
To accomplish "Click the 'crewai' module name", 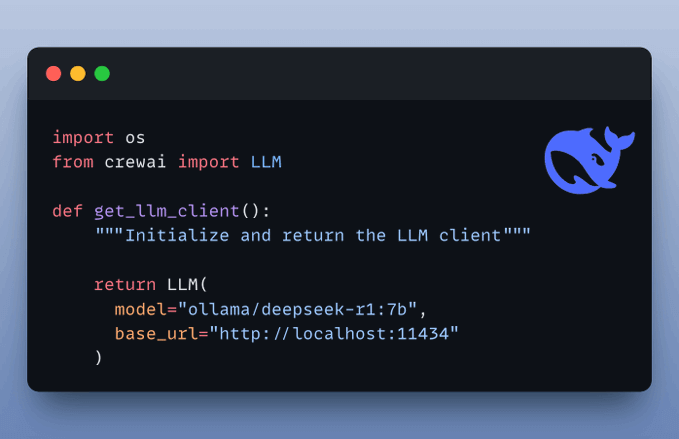I will click(x=135, y=162).
